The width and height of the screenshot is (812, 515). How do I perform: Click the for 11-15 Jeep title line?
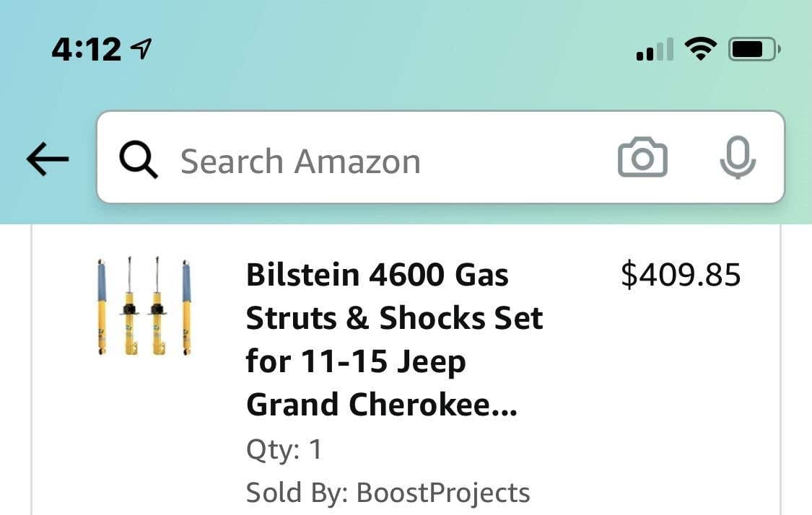click(356, 361)
